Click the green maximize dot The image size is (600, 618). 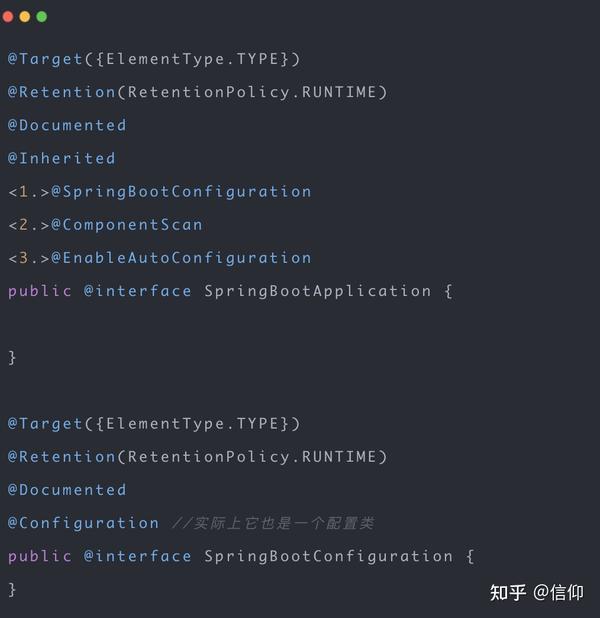tap(42, 17)
